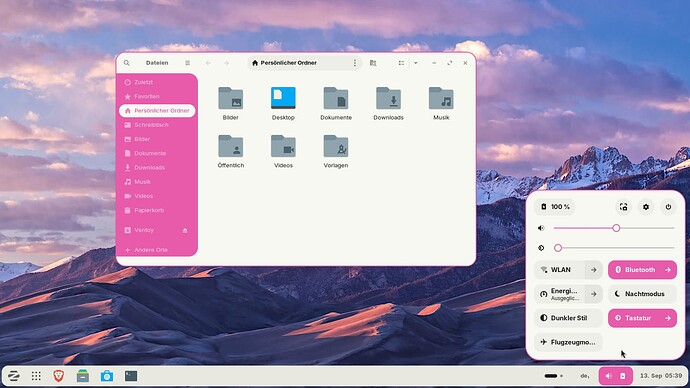Enable Nachtmodus
Image resolution: width=690 pixels, height=388 pixels.
[642, 294]
